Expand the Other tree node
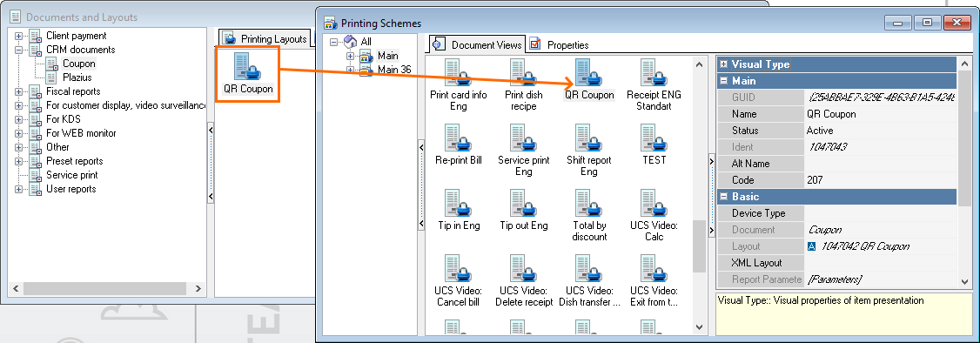980x343 pixels. coord(19,147)
